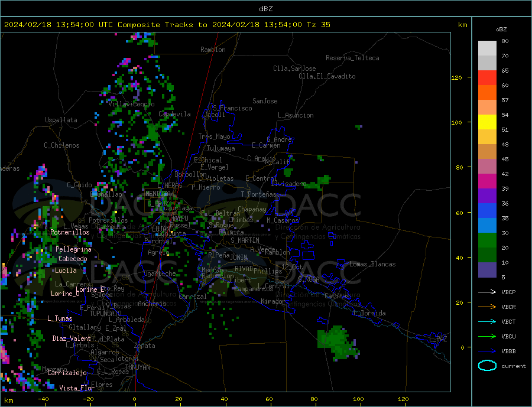532x407 pixels.
Task: Click the Uspallata place label
Action: tap(61, 120)
